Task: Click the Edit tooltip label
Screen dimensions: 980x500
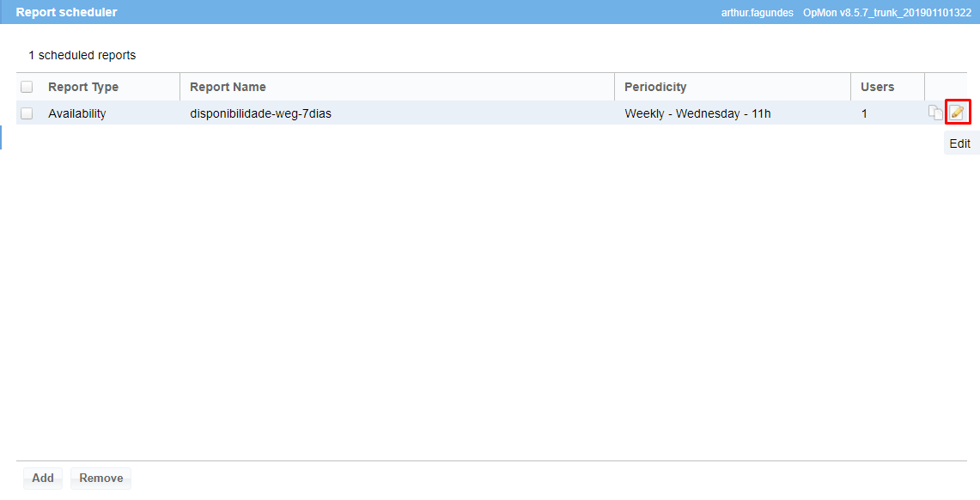Action: click(959, 143)
